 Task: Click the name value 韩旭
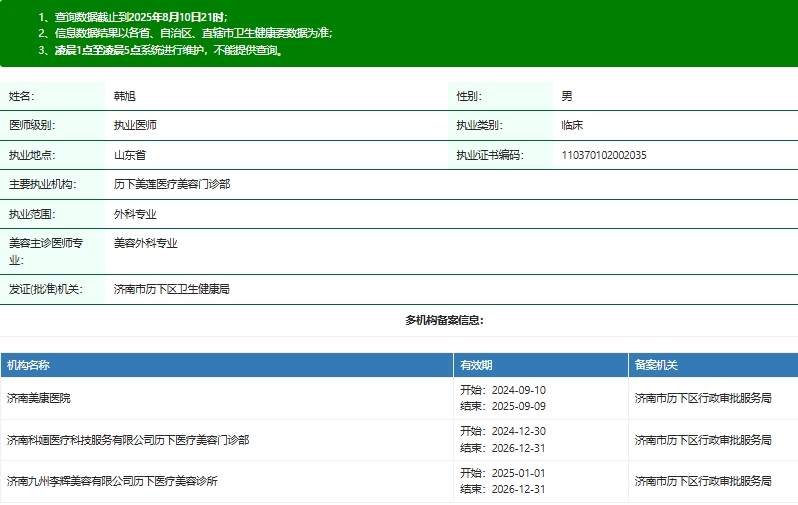point(125,96)
